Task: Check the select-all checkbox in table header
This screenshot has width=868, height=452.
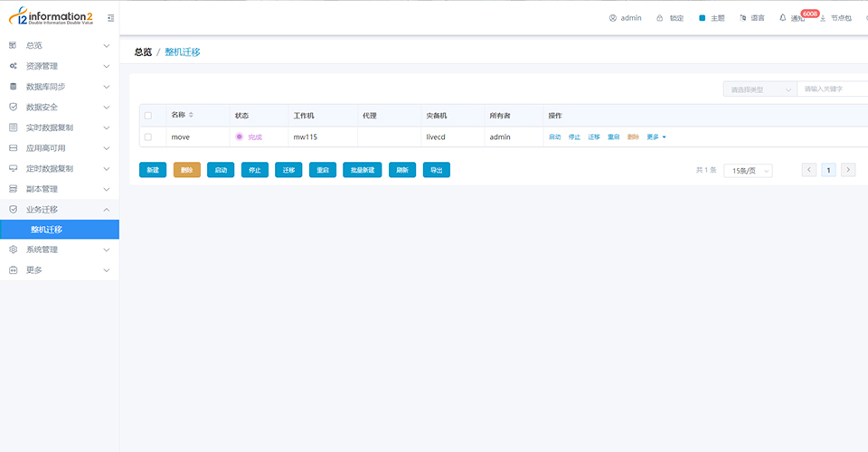Action: click(148, 116)
